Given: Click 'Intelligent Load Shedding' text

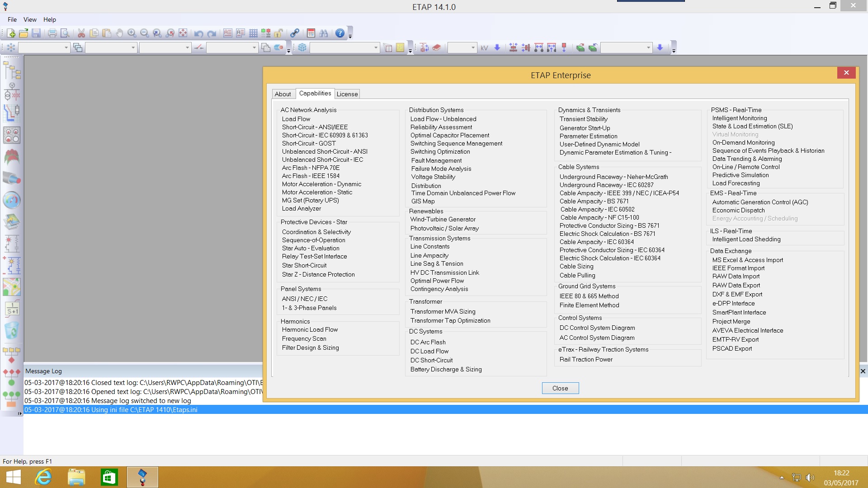Looking at the screenshot, I should 746,239.
